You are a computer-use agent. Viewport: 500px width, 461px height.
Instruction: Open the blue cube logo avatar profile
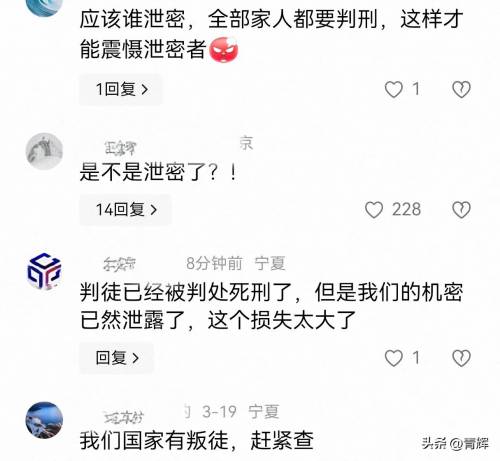[x=44, y=271]
